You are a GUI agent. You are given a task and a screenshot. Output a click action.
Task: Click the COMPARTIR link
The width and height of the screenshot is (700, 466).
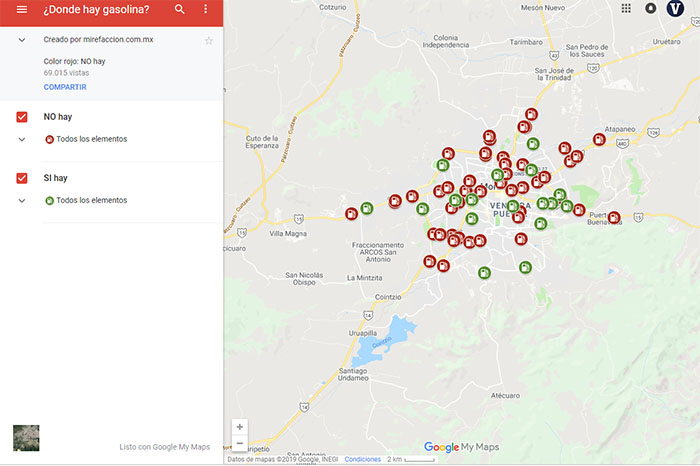65,87
